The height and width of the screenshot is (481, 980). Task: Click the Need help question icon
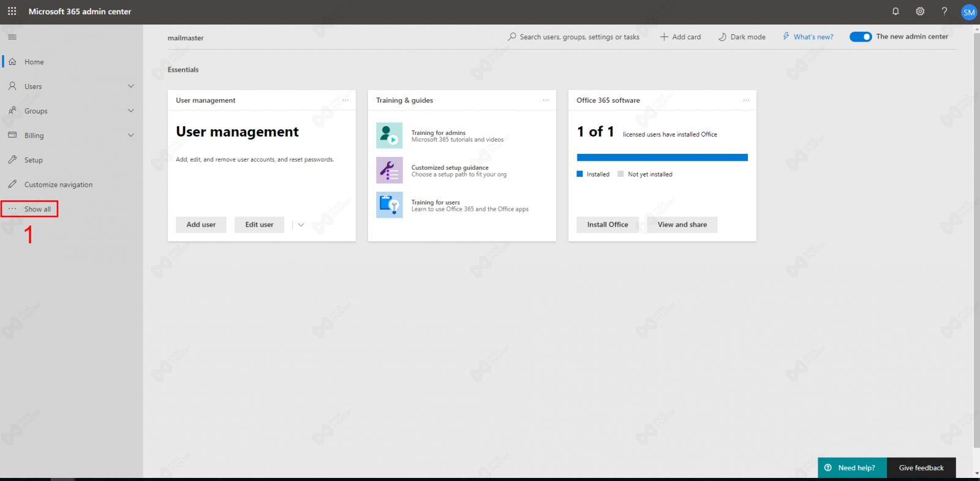click(x=828, y=468)
